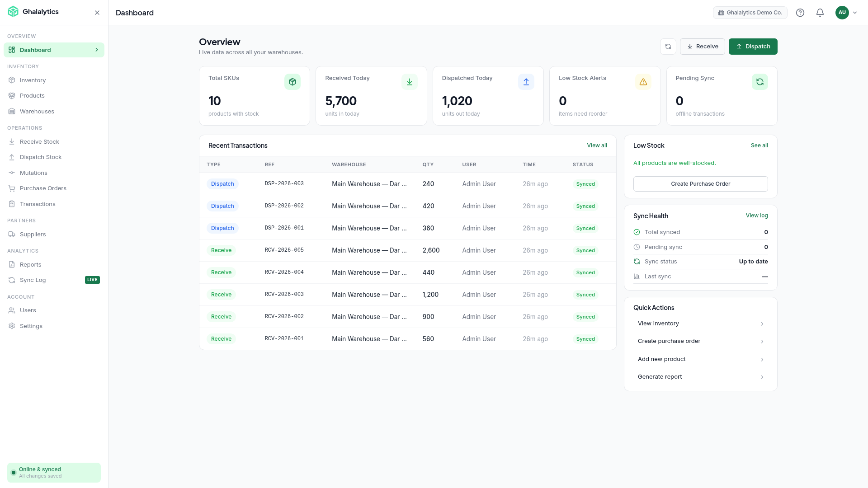Click the Dispatched Today upload icon
Screen dimensions: 868x488
(526, 82)
